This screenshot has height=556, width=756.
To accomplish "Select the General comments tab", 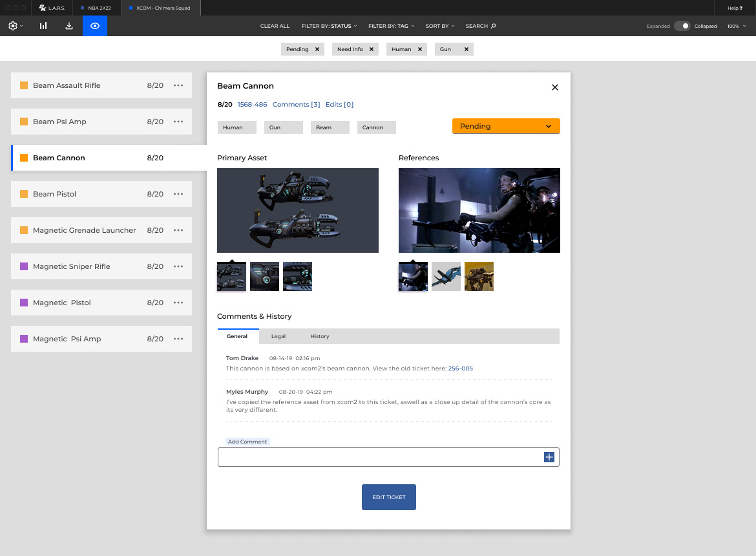I will 237,336.
